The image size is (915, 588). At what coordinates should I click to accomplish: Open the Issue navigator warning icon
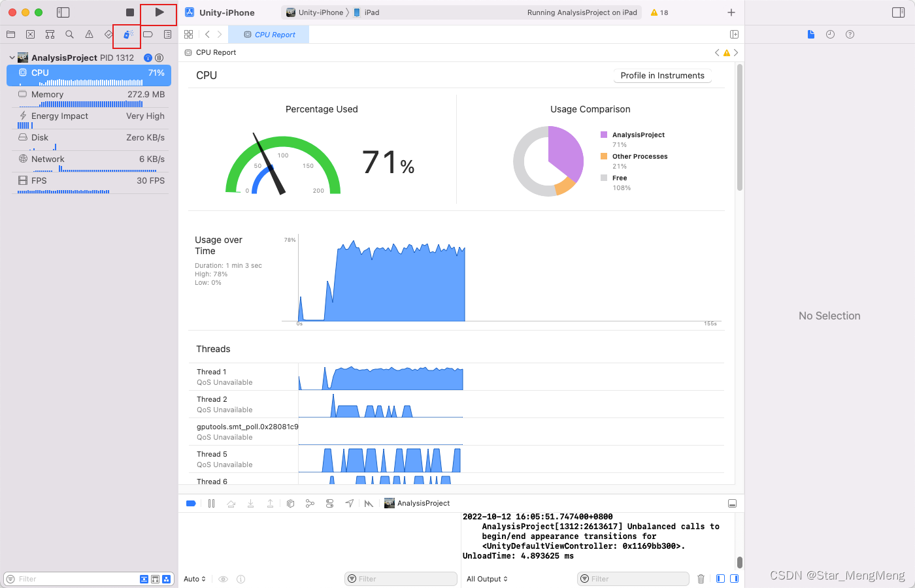click(x=90, y=35)
